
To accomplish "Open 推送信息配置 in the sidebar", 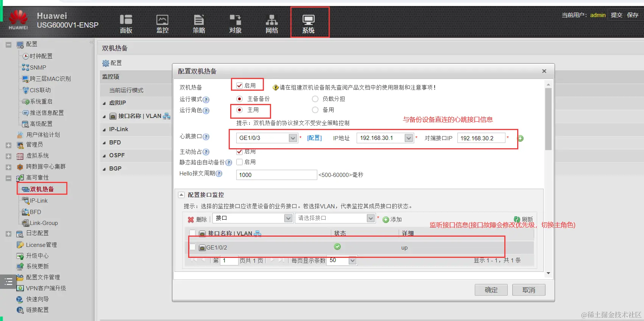I will click(47, 113).
